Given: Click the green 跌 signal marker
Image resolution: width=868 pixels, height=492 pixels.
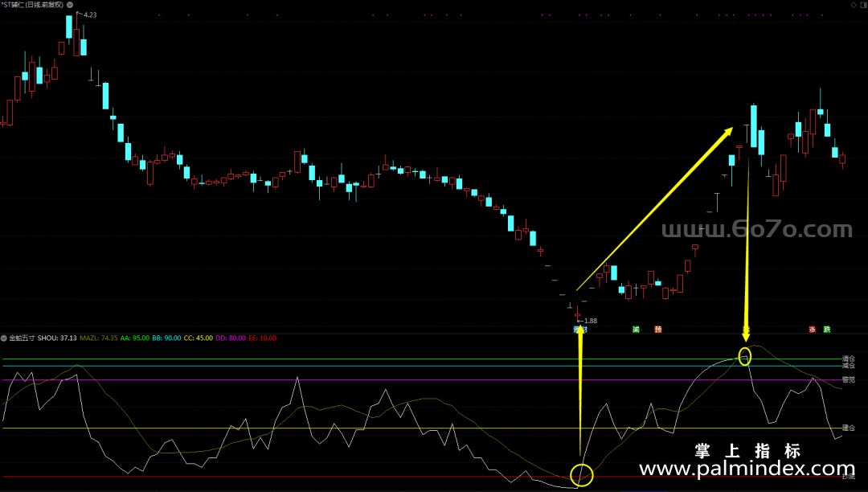Looking at the screenshot, I should point(827,330).
